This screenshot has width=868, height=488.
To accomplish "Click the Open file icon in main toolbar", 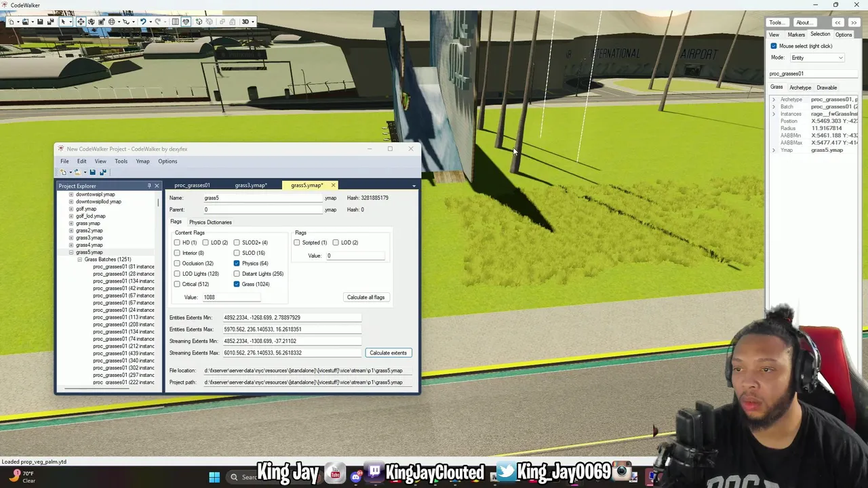I will [25, 22].
